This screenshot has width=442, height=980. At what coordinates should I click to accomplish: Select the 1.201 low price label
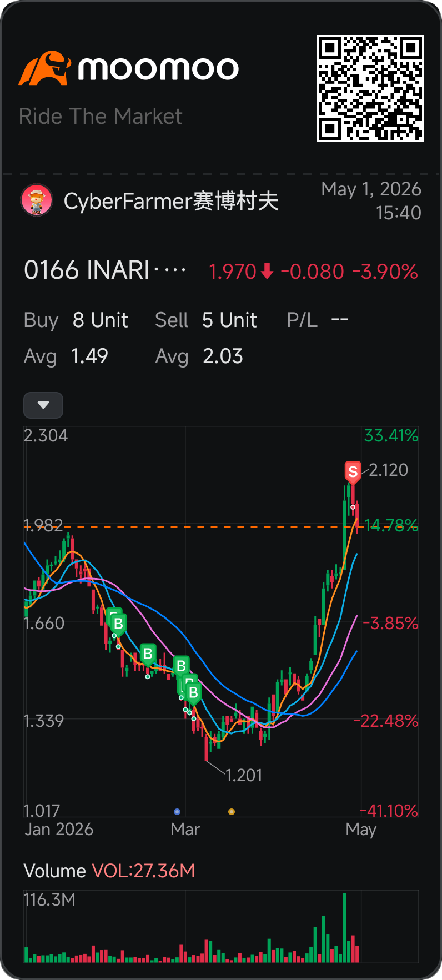click(244, 775)
